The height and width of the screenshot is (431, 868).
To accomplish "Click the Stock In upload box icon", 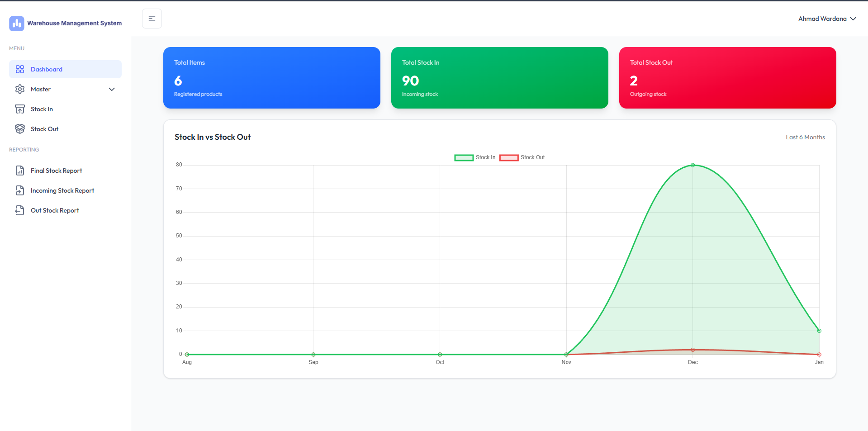I will tap(20, 109).
